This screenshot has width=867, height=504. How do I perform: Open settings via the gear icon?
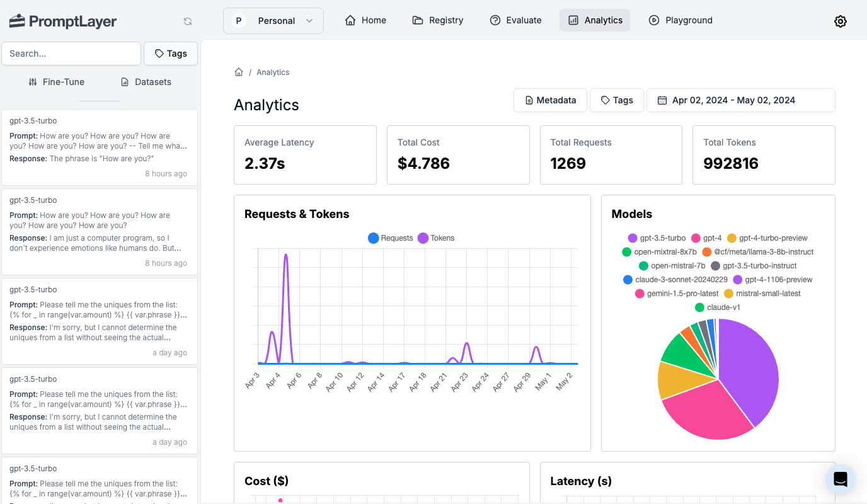[x=841, y=21]
